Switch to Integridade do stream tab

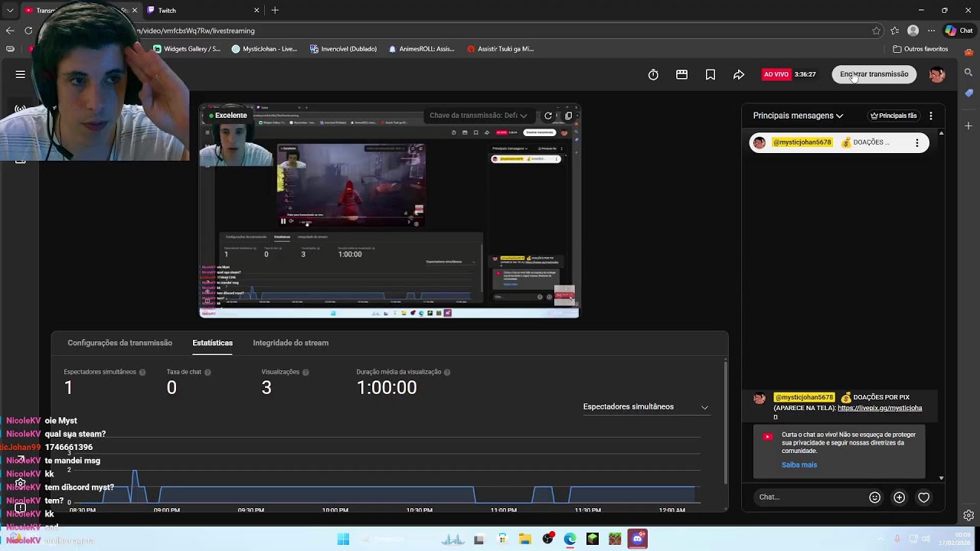click(x=290, y=343)
